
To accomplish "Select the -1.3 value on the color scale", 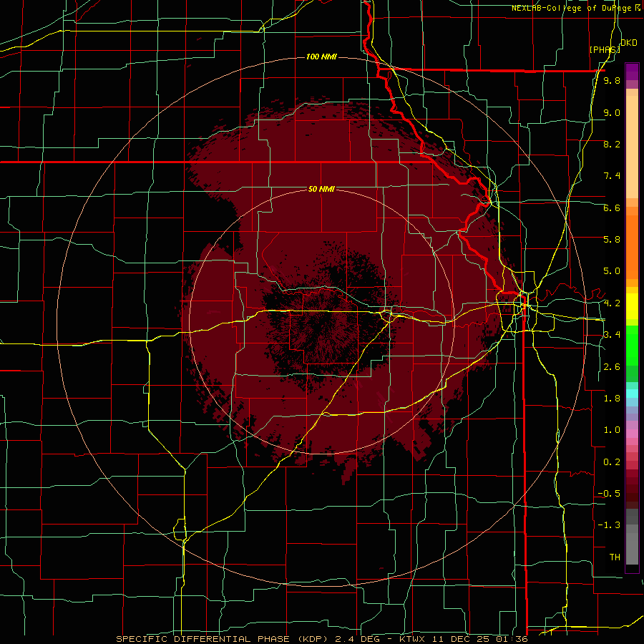I will 609,525.
